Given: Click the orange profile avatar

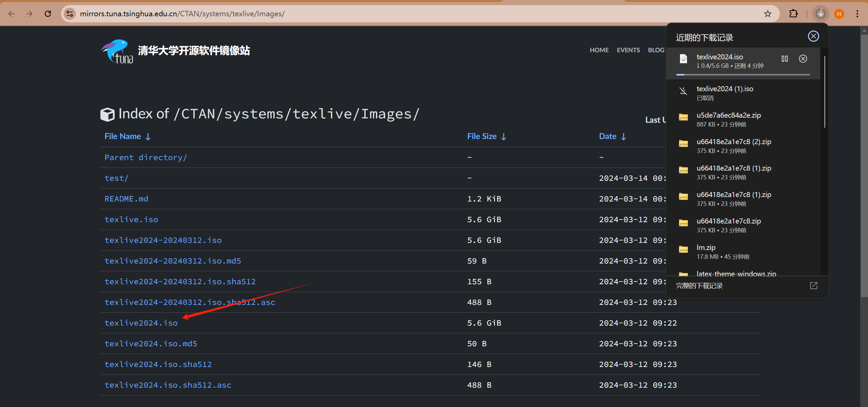Looking at the screenshot, I should click(x=839, y=14).
